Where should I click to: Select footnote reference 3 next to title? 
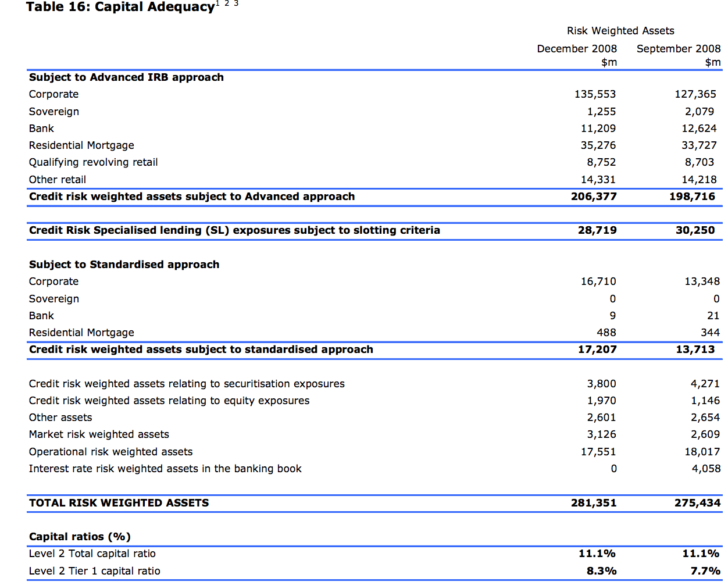[x=235, y=3]
